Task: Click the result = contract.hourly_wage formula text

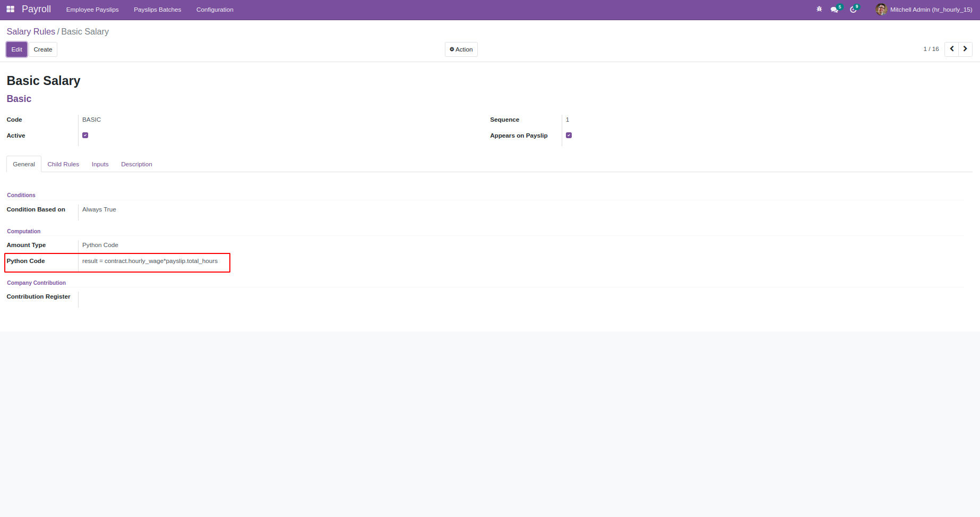Action: click(x=150, y=261)
